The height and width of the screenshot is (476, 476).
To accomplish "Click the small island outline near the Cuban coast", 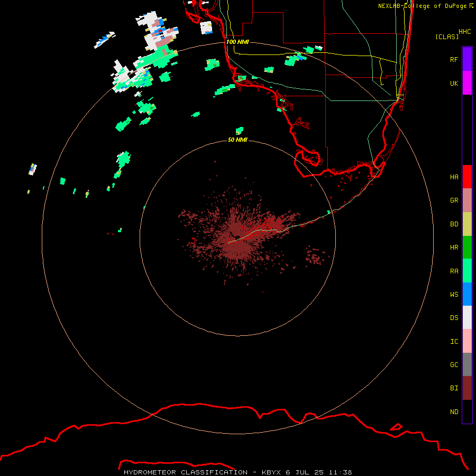I will [396, 427].
